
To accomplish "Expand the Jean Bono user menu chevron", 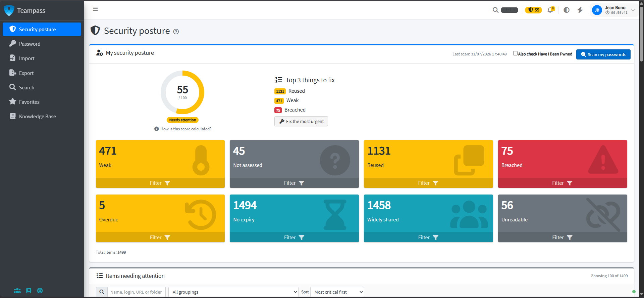I will tap(633, 10).
